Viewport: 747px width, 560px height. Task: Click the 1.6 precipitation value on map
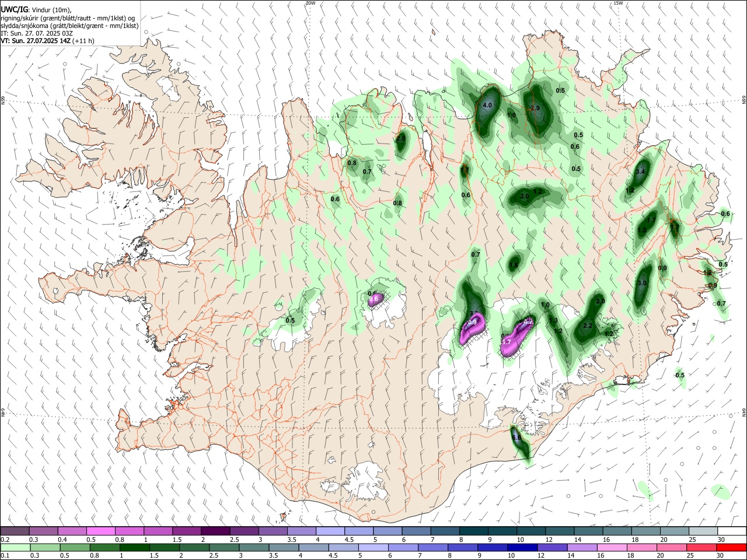click(514, 265)
